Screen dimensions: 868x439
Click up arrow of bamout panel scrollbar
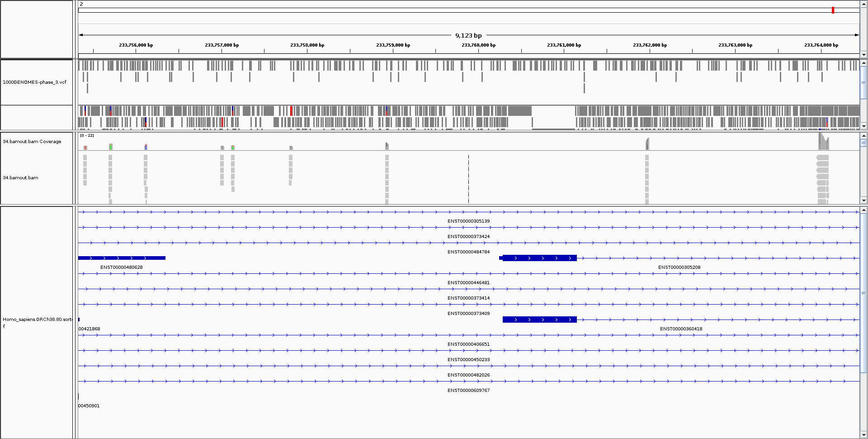[863, 135]
